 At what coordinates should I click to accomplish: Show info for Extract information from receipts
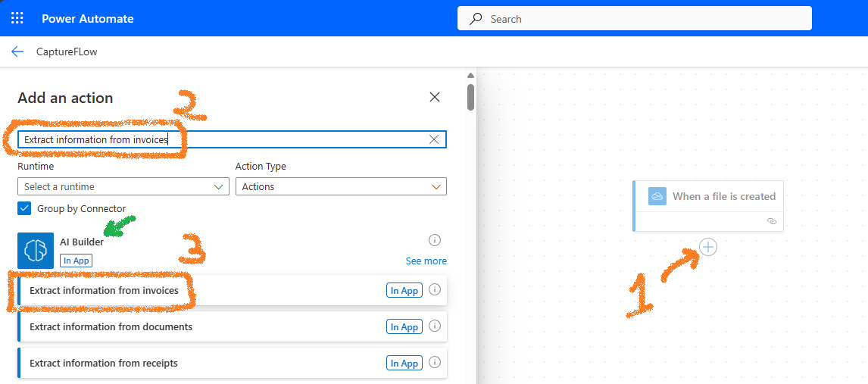435,363
